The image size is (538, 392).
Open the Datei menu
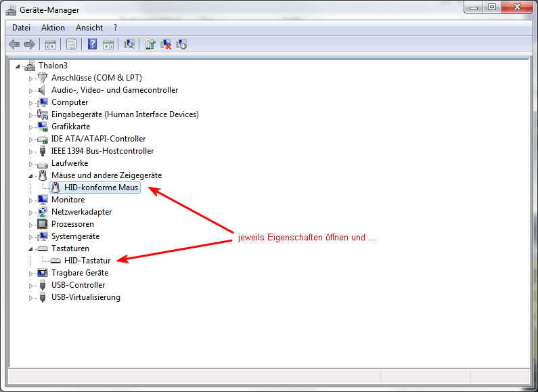point(21,28)
